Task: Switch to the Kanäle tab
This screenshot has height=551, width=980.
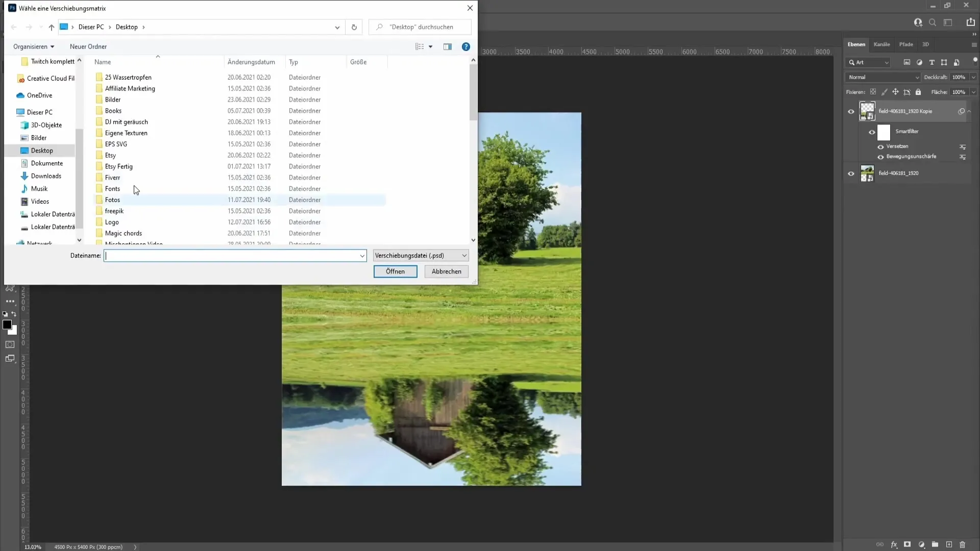Action: [x=883, y=44]
